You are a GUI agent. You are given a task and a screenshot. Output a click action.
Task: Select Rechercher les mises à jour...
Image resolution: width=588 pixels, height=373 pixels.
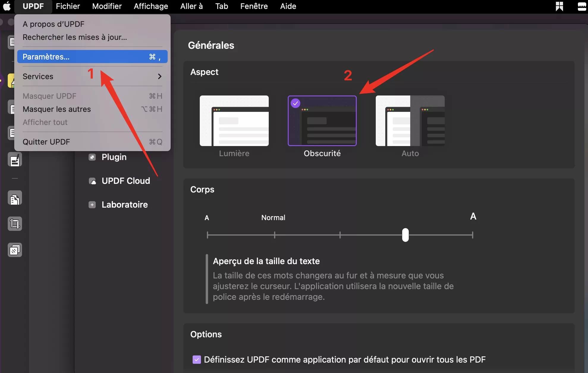coord(92,37)
